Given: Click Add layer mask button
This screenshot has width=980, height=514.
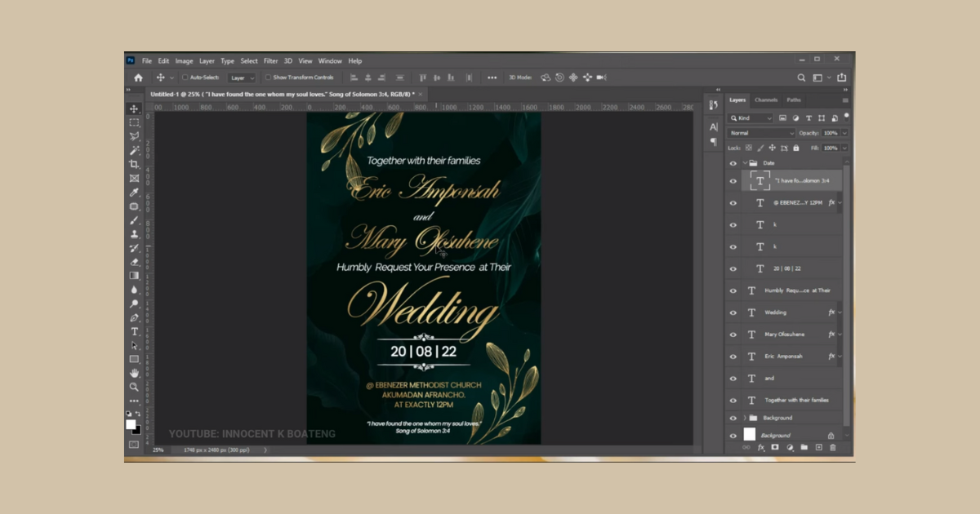Looking at the screenshot, I should click(x=774, y=447).
